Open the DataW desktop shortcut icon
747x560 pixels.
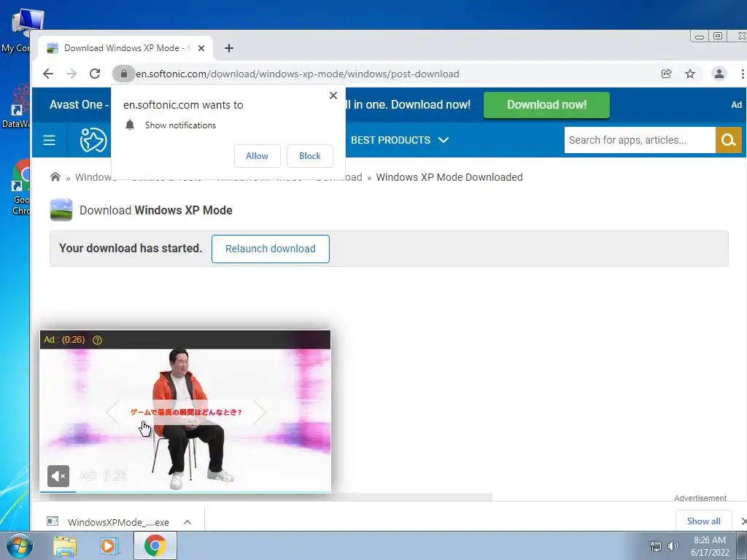click(x=17, y=107)
